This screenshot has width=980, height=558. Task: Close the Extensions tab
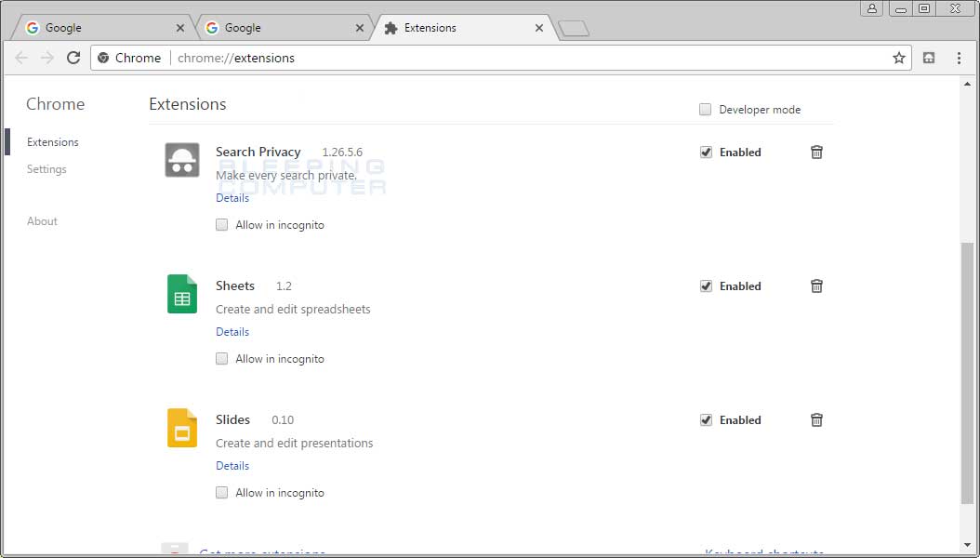click(x=538, y=28)
